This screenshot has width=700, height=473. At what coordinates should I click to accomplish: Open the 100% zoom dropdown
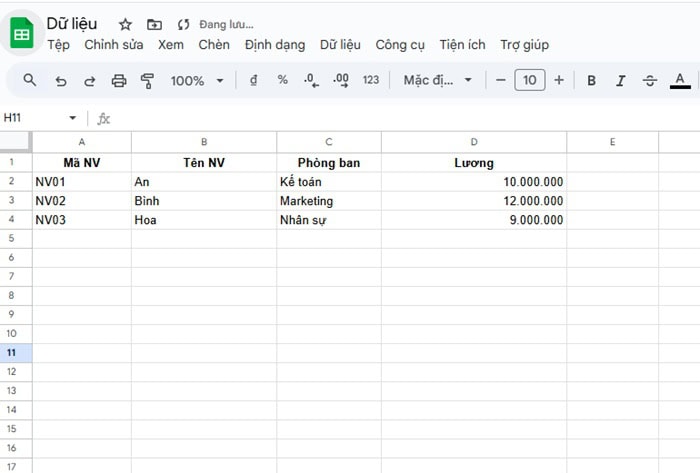[196, 81]
